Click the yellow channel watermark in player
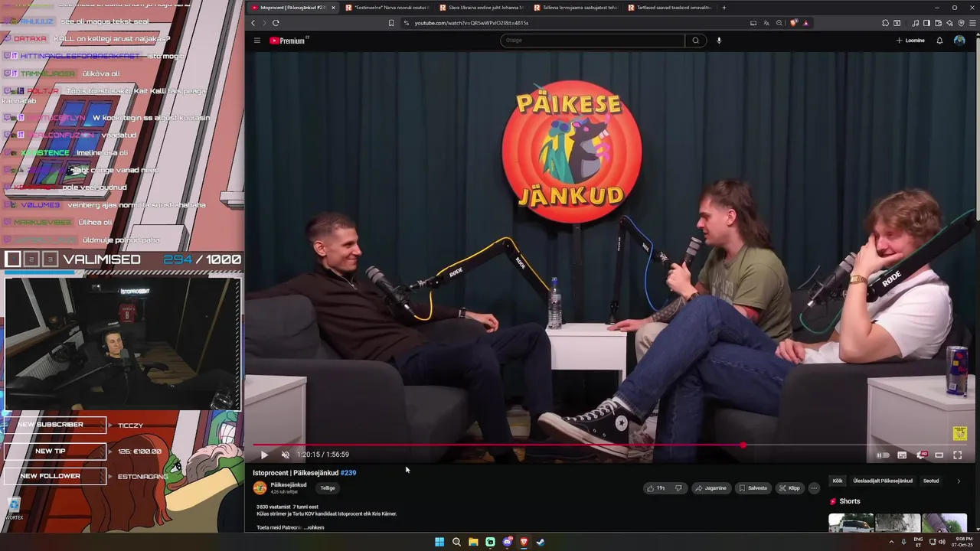The height and width of the screenshot is (551, 980). coord(960,434)
